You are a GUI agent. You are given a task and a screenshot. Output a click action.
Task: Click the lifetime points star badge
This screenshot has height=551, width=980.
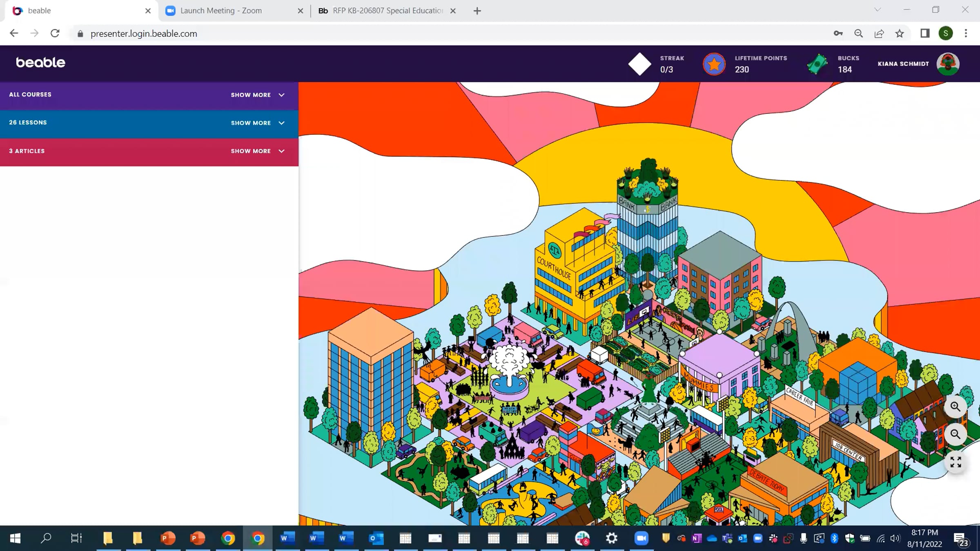[714, 64]
